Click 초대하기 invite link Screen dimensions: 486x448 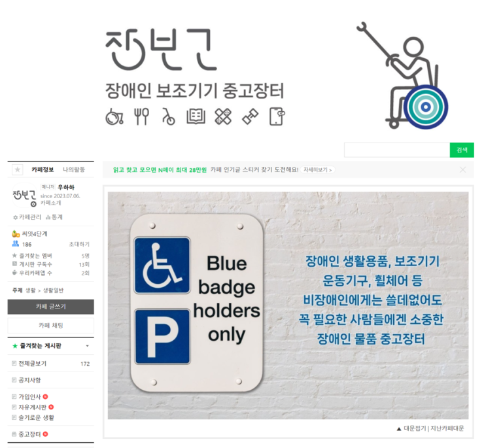[79, 244]
